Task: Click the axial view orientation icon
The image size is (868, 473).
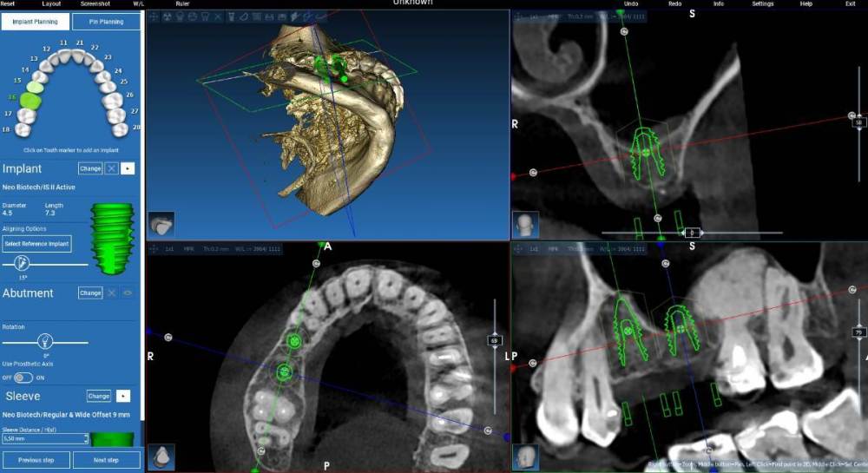Action: 161,457
